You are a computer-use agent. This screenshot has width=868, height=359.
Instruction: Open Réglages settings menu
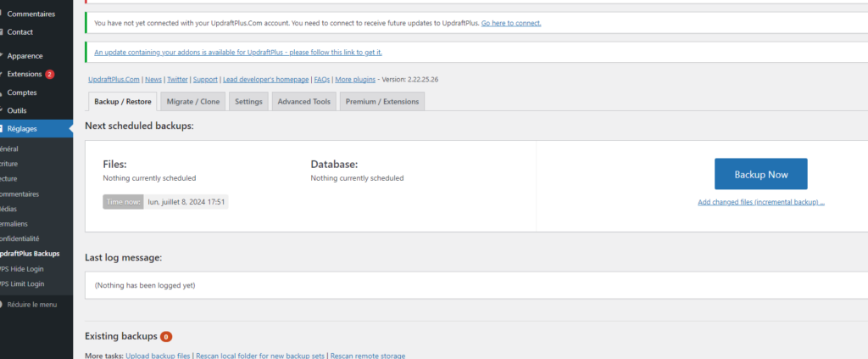(x=22, y=128)
